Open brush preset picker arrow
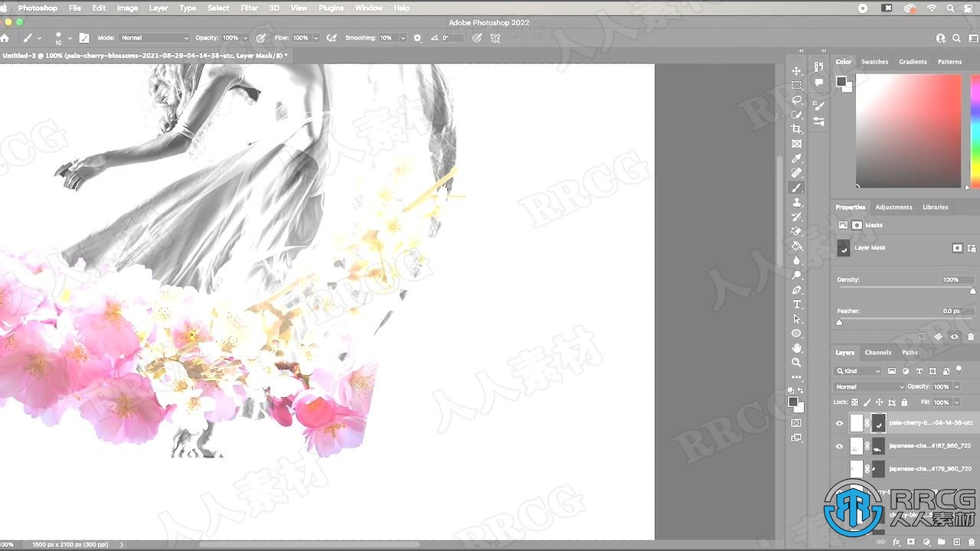 point(70,37)
